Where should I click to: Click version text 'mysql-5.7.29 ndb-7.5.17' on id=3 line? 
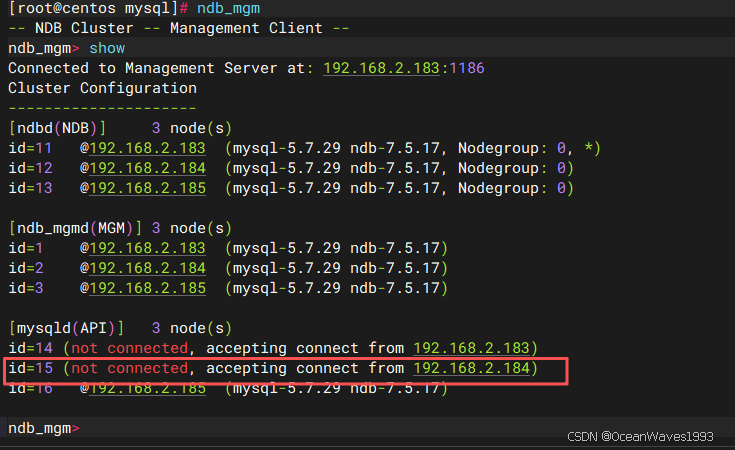pos(336,288)
